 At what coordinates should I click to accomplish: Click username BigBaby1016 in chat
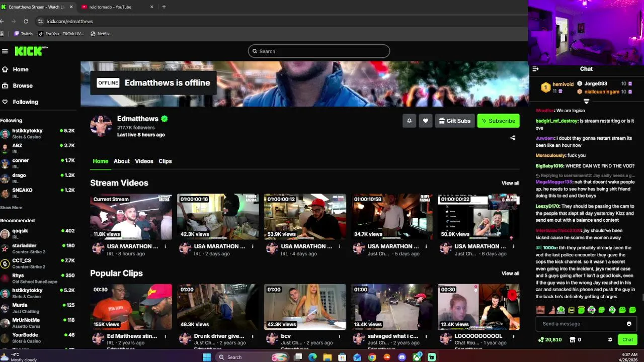[x=549, y=166]
